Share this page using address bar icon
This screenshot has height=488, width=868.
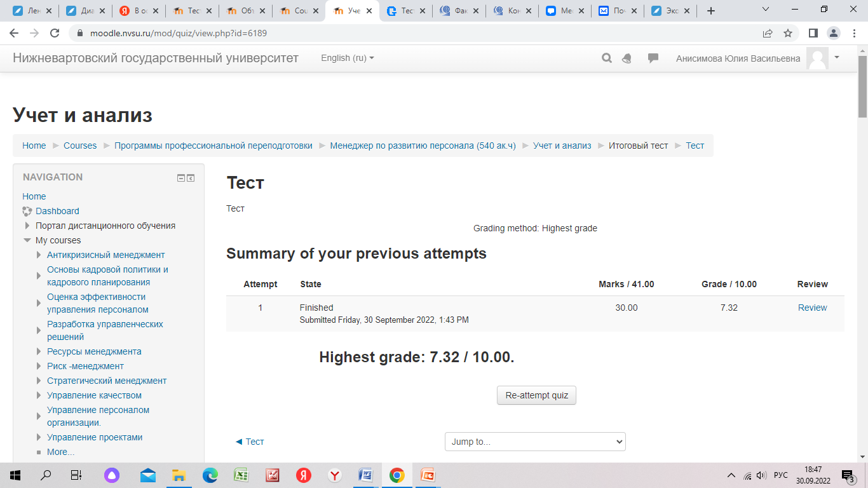click(x=768, y=33)
